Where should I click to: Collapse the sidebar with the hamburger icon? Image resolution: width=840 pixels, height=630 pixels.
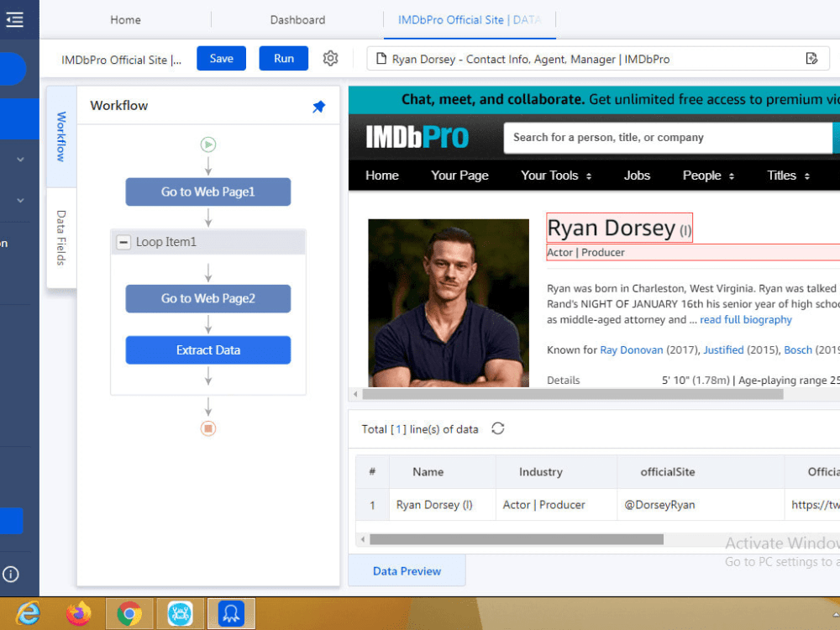click(14, 20)
